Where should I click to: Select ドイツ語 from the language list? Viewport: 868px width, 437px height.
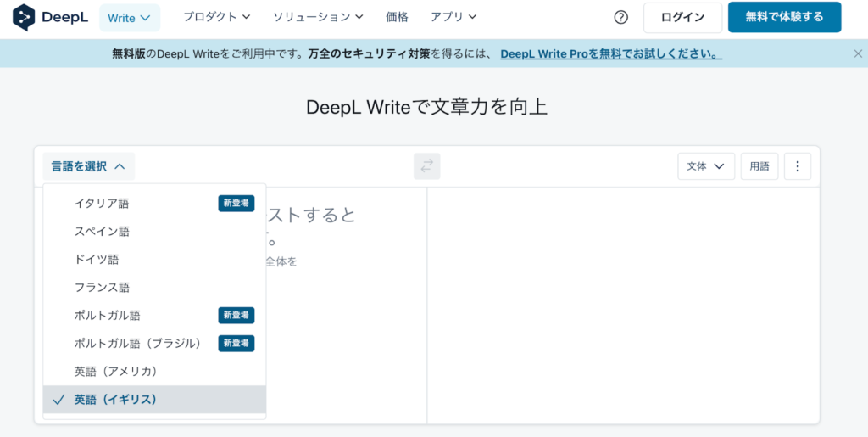pos(154,259)
